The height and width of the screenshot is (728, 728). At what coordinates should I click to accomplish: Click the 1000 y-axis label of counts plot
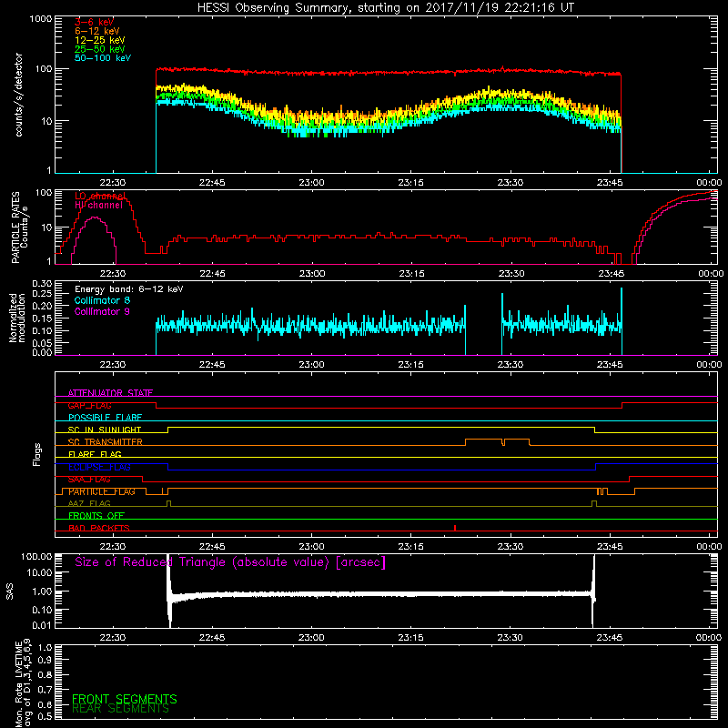[x=40, y=19]
